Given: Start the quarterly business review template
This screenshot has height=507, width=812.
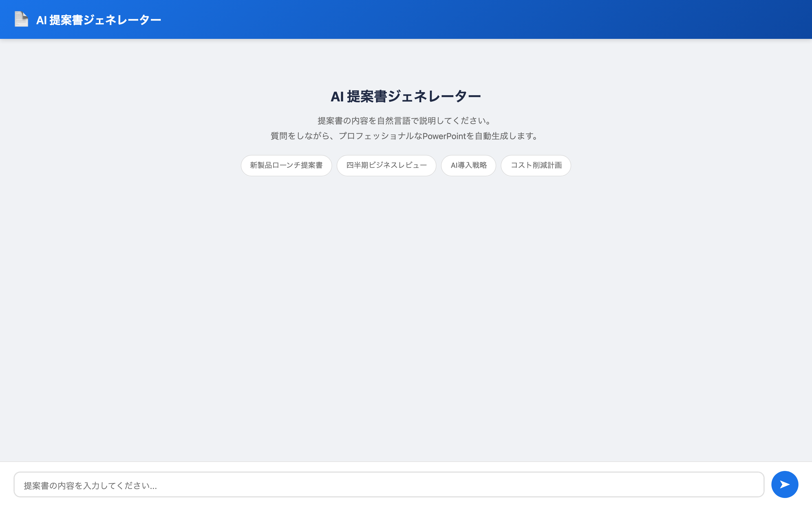Looking at the screenshot, I should 386,165.
